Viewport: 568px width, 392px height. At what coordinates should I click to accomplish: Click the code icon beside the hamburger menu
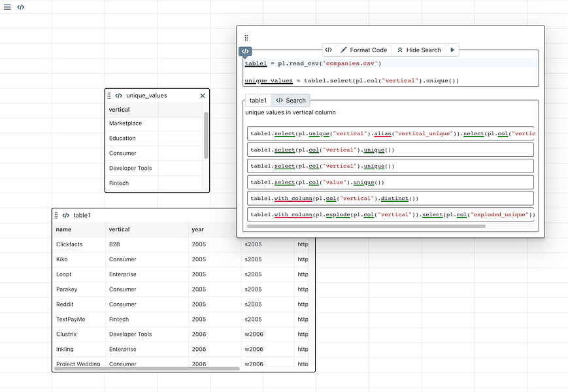21,7
